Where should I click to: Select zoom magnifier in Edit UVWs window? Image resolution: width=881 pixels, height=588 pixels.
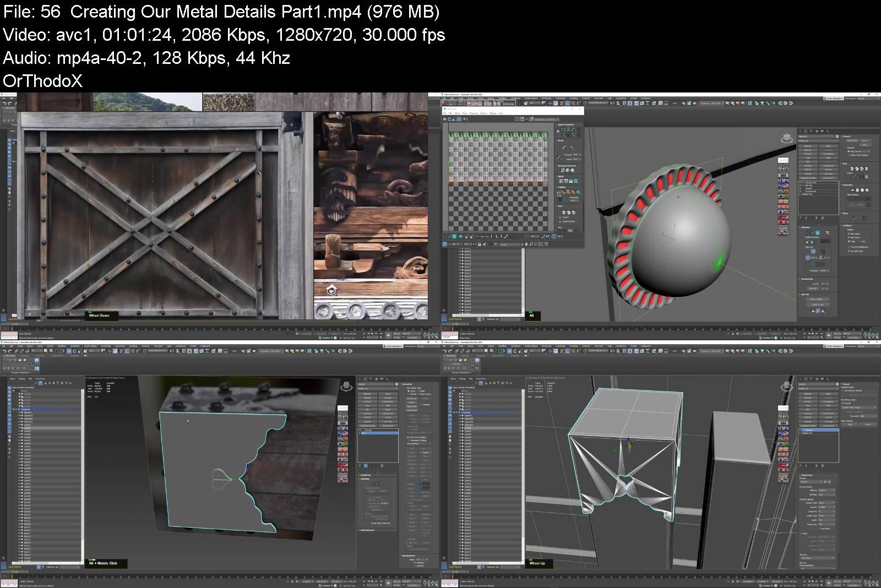click(531, 244)
